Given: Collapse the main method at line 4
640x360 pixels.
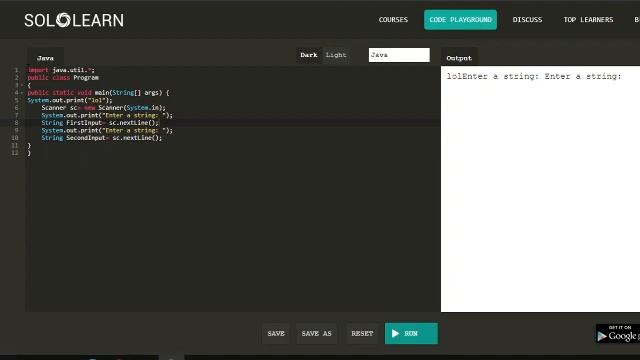Looking at the screenshot, I should pyautogui.click(x=22, y=93).
